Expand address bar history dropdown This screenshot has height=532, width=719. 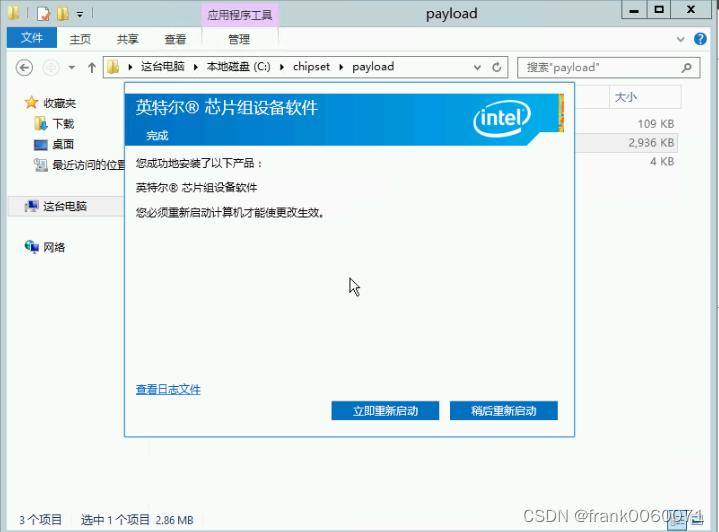(x=477, y=67)
